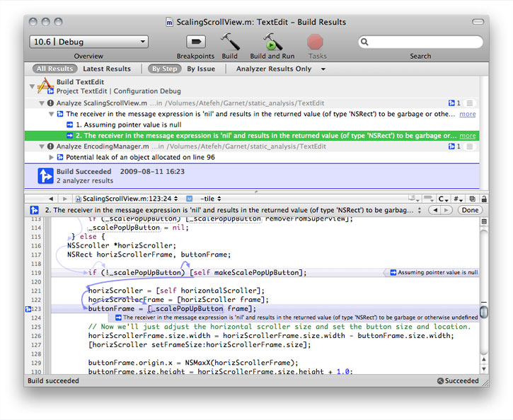The image size is (513, 420).
Task: Click the more link on the selected green row
Action: point(467,136)
